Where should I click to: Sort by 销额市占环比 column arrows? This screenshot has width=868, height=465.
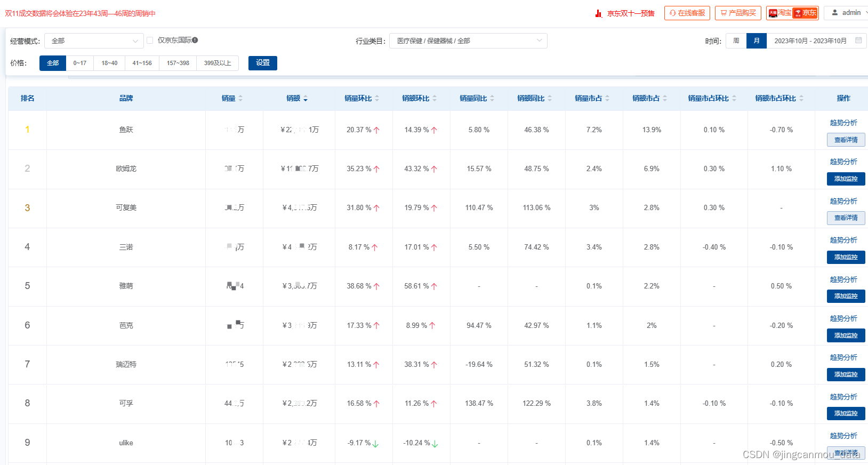(801, 98)
